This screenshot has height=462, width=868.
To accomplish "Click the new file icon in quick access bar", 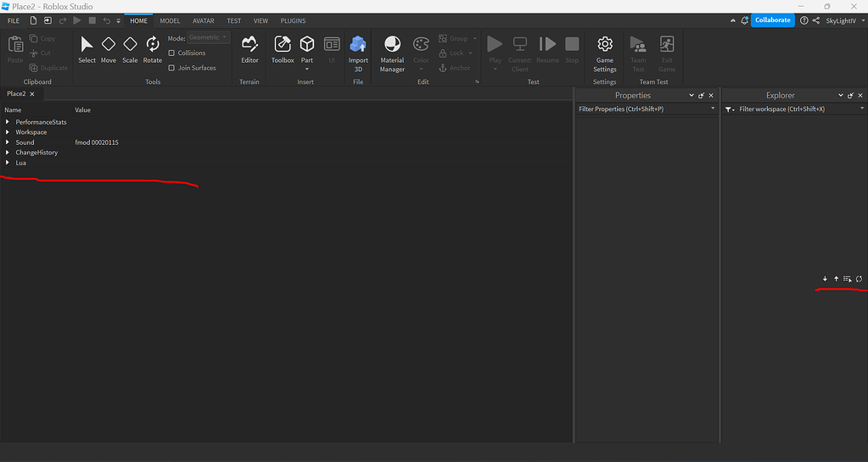I will tap(33, 20).
